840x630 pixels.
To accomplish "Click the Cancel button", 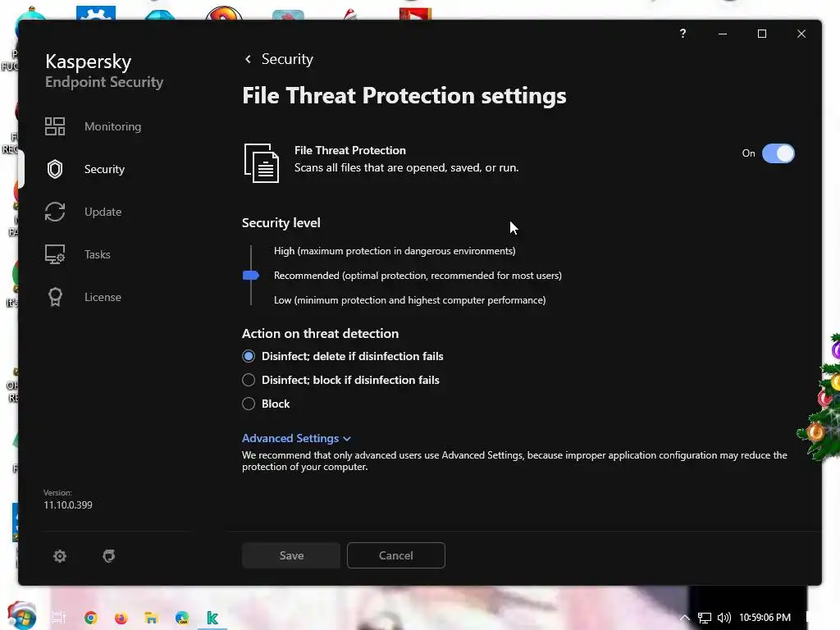I will pos(396,555).
